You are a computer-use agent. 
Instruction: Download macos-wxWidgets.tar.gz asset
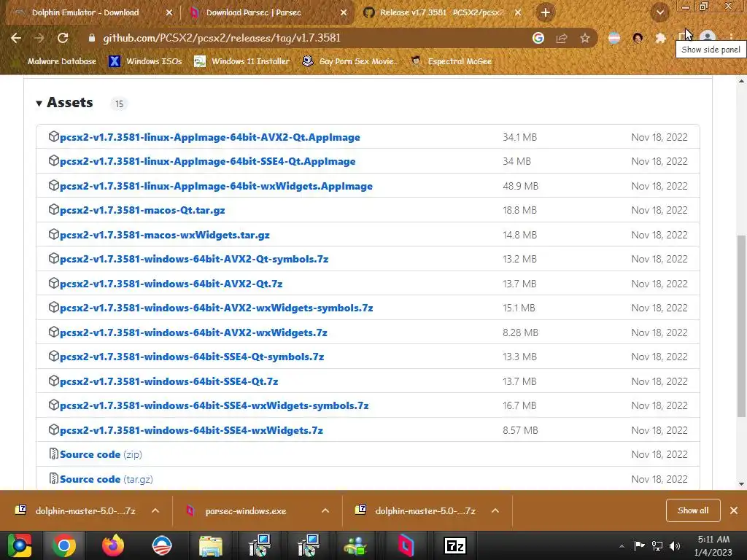pyautogui.click(x=165, y=235)
